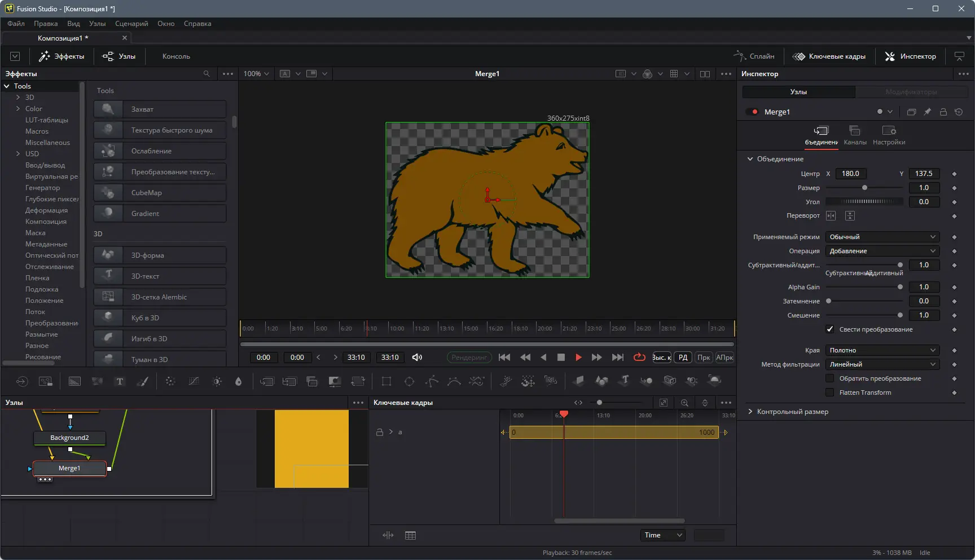Select the Blur tool in the toolbar

point(170,381)
